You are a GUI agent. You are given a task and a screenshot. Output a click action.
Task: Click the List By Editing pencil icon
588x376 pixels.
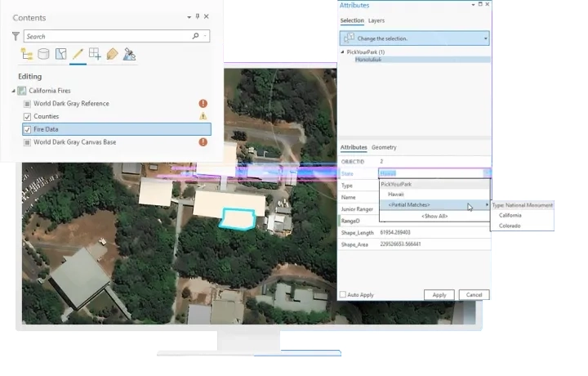[78, 55]
